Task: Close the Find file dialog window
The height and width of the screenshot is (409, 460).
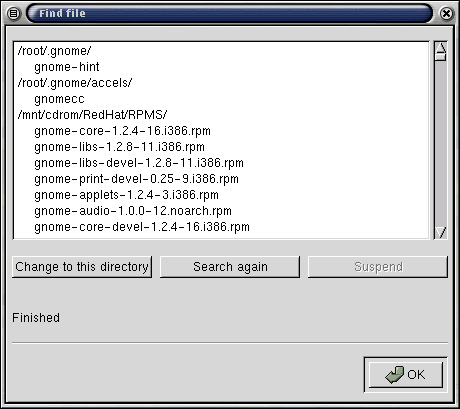Action: point(446,14)
